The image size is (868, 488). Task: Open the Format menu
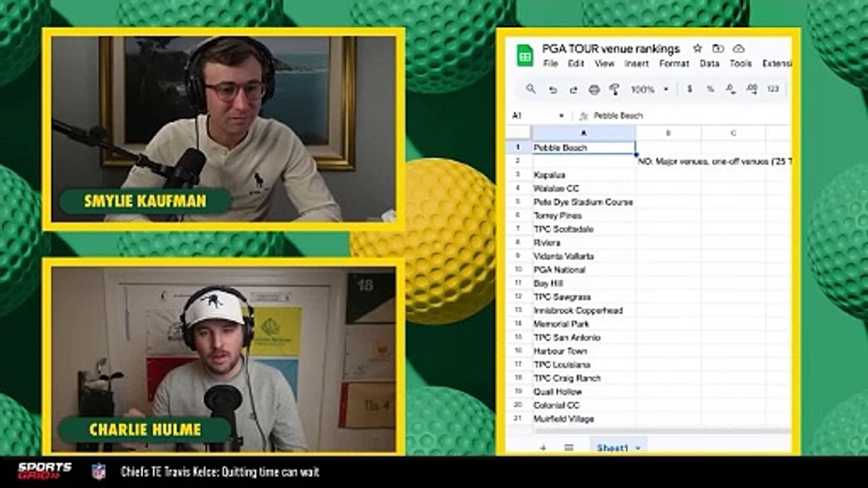(674, 64)
